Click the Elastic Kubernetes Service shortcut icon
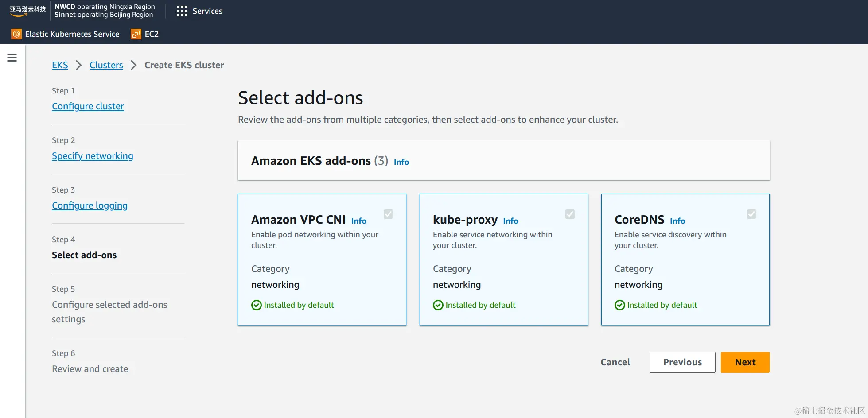868x418 pixels. (x=16, y=34)
